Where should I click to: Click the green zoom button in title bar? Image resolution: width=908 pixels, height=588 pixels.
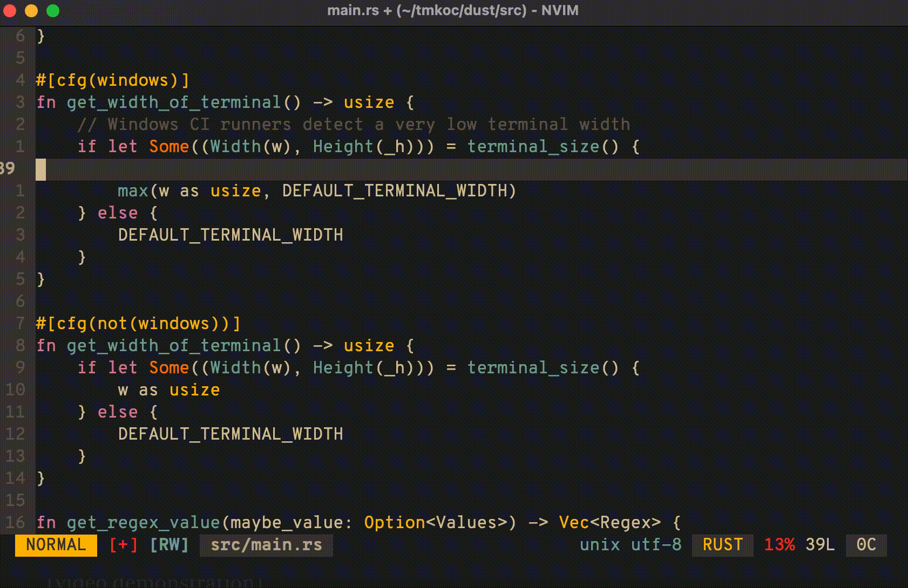[52, 10]
